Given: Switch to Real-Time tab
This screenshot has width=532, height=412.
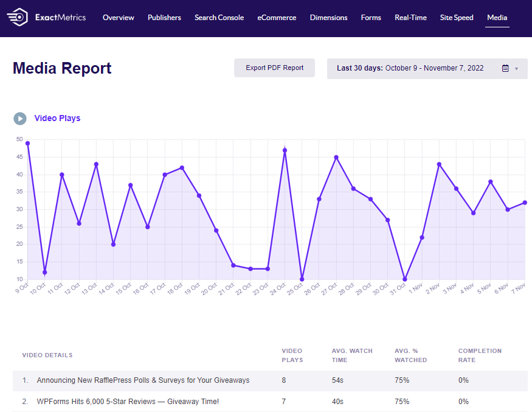Looking at the screenshot, I should point(410,18).
